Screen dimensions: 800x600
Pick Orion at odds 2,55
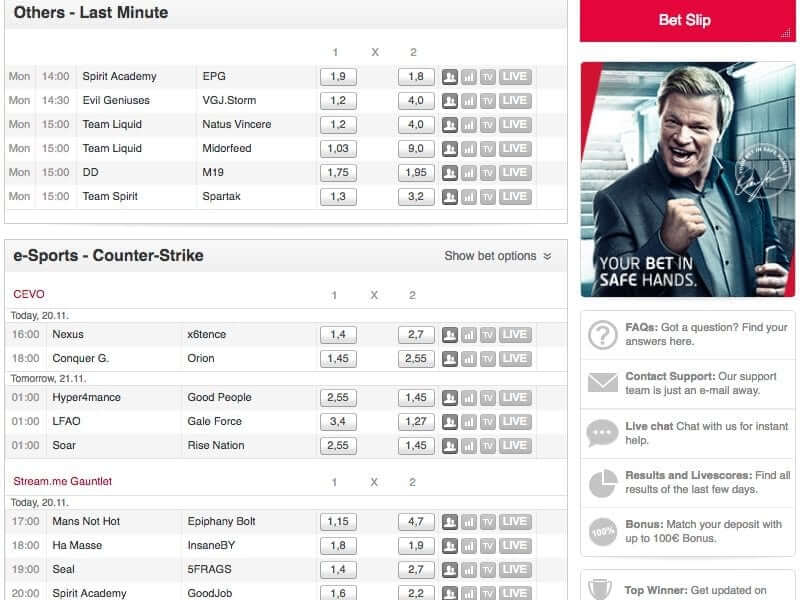416,359
